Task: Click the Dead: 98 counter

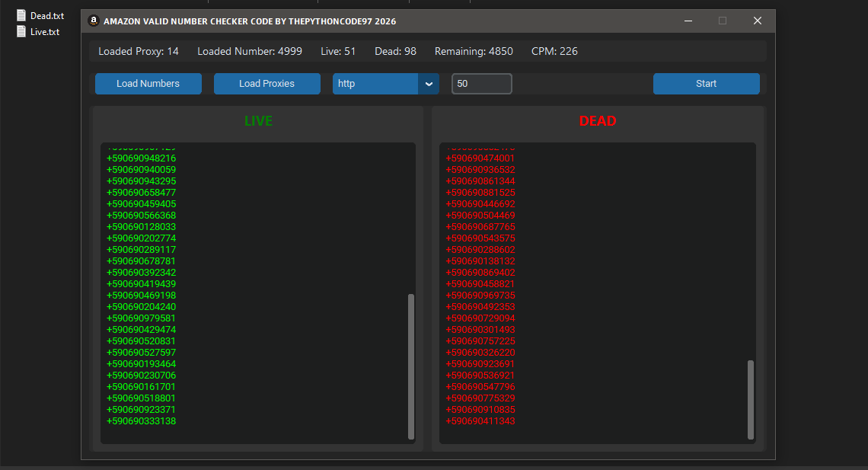Action: point(395,52)
